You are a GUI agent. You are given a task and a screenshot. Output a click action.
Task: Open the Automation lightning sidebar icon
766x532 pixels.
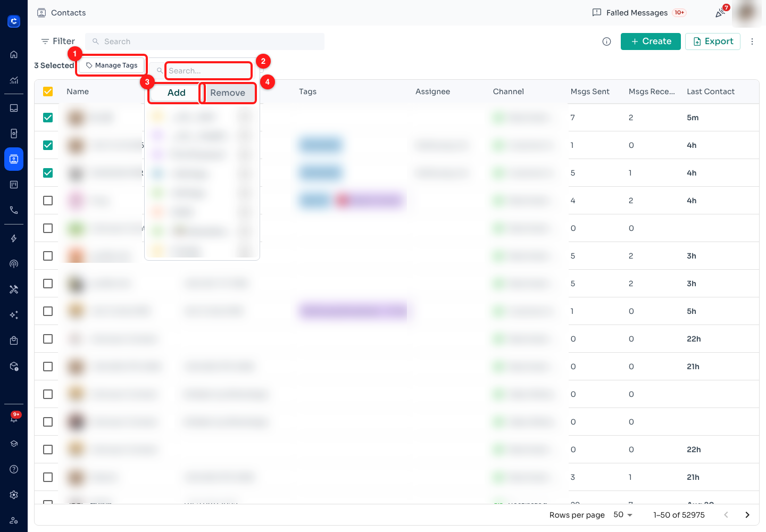point(14,238)
